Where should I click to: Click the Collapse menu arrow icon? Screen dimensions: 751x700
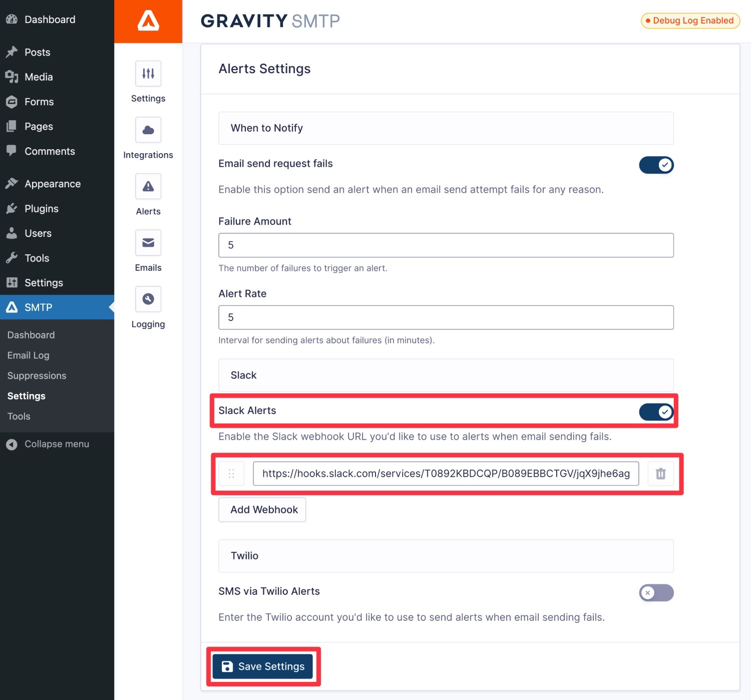pyautogui.click(x=12, y=444)
